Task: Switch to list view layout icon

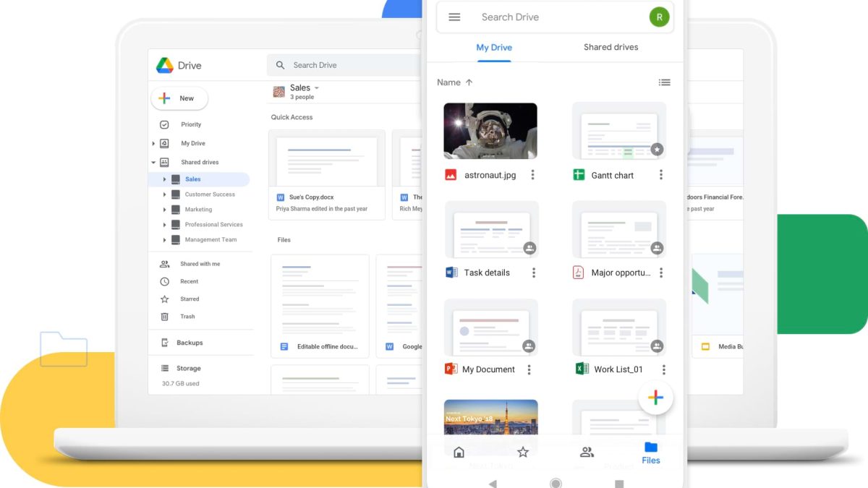Action: 664,82
